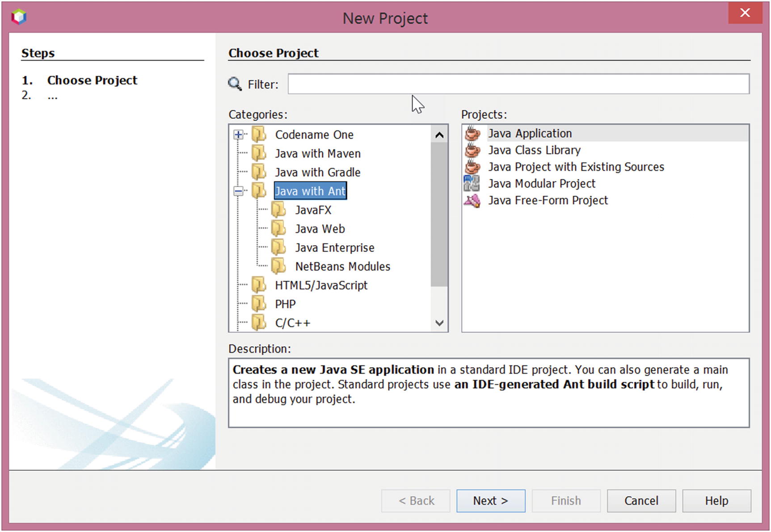Collapse the Java with Ant category

pyautogui.click(x=239, y=191)
